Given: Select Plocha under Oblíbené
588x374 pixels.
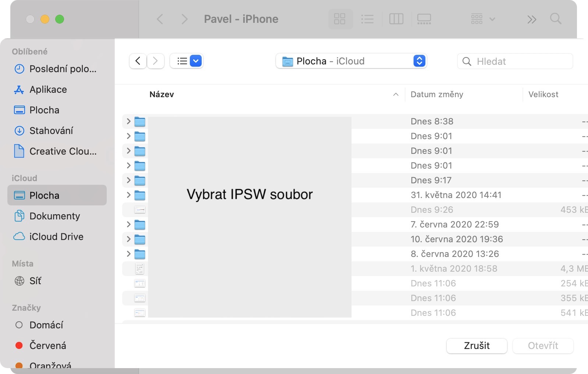Looking at the screenshot, I should (57, 110).
